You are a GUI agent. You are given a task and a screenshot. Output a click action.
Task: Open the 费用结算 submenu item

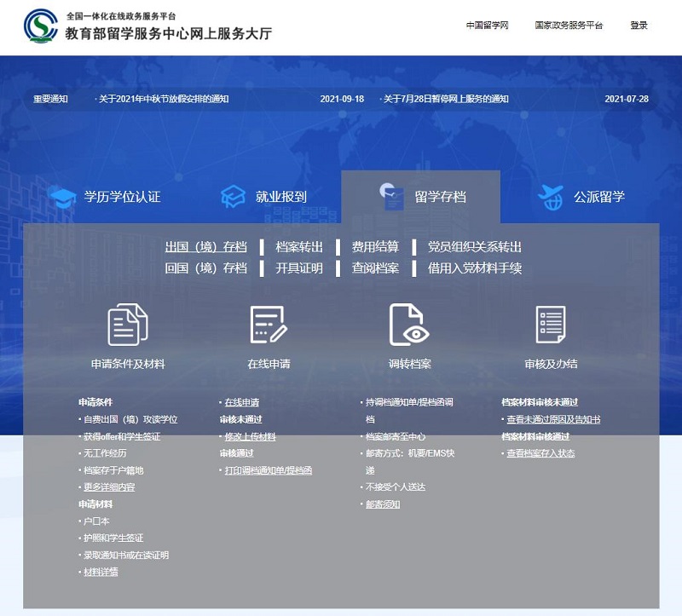click(x=375, y=247)
